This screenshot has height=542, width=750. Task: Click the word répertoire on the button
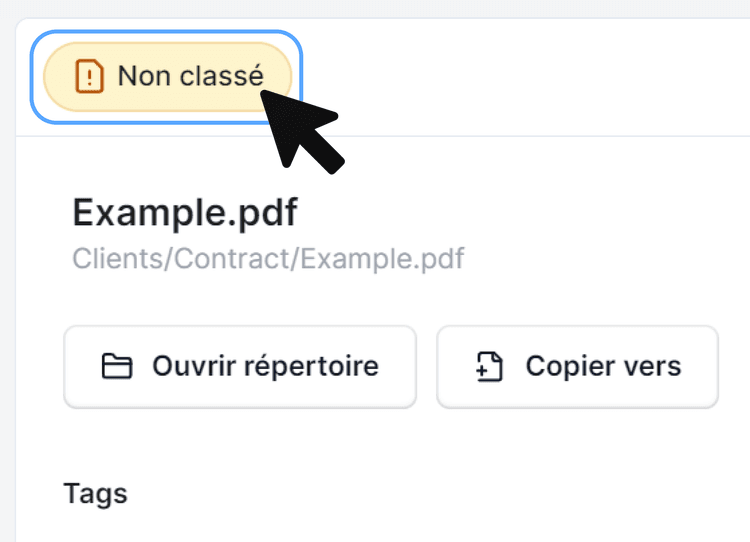pos(317,366)
